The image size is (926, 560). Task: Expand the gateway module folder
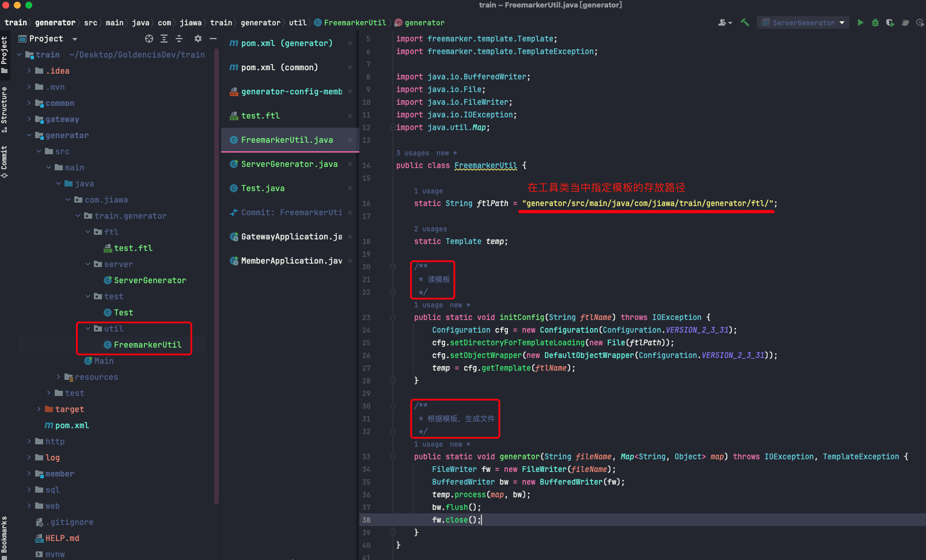tap(29, 119)
